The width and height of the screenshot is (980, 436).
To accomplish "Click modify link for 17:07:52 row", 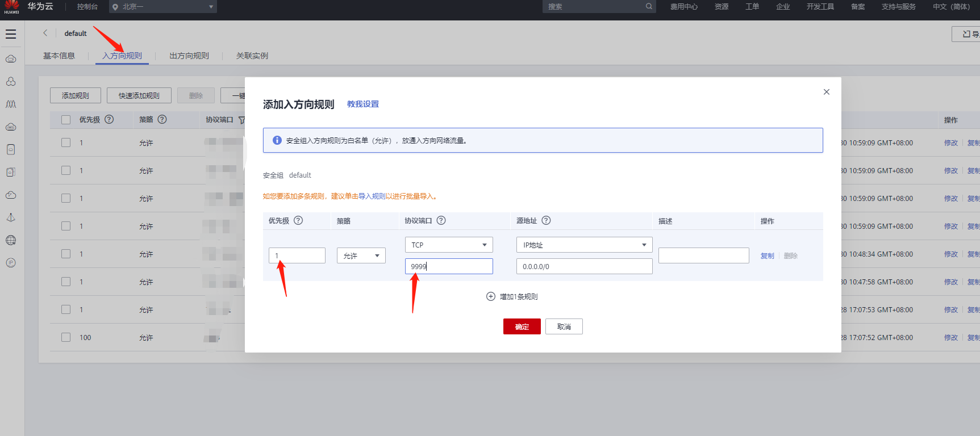I will (951, 337).
